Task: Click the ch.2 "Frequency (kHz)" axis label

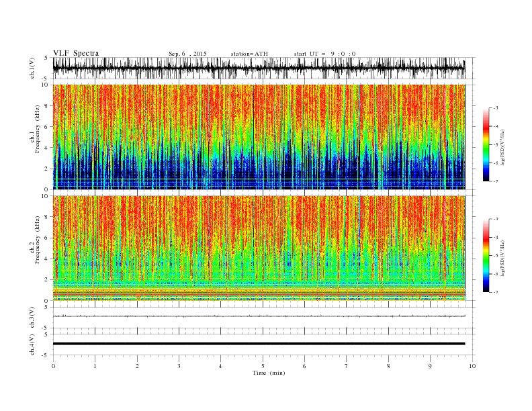Action: pyautogui.click(x=37, y=240)
